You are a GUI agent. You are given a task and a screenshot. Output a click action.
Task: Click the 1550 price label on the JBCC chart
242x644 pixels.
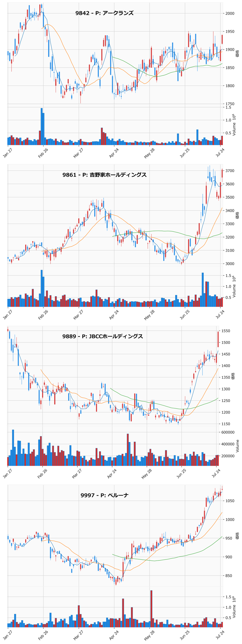[x=226, y=331]
